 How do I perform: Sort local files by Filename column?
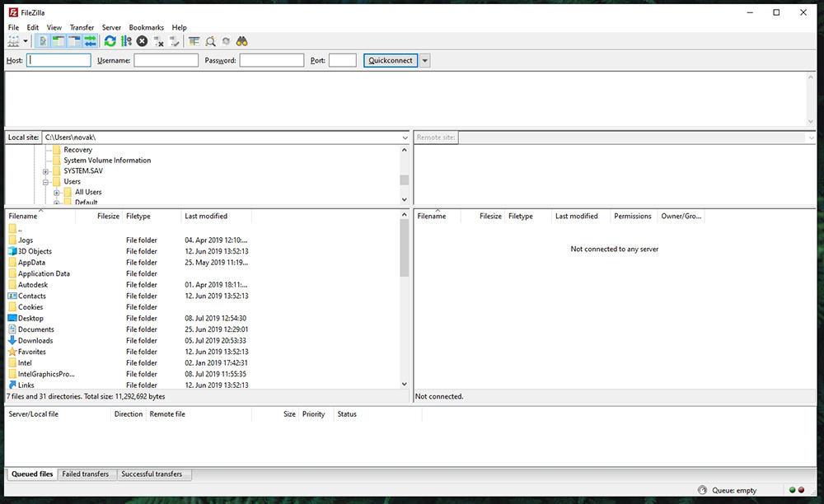[x=40, y=216]
